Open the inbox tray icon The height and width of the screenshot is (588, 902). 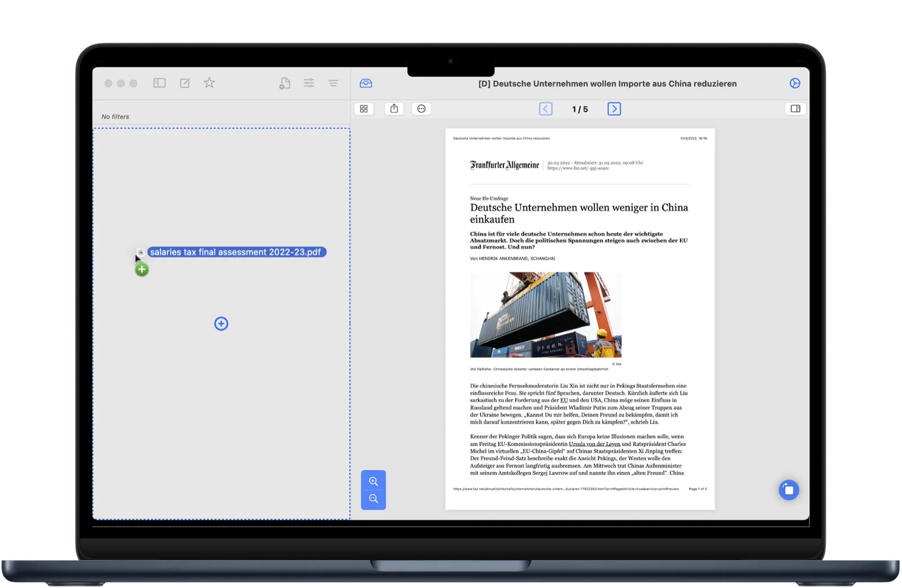tap(366, 83)
